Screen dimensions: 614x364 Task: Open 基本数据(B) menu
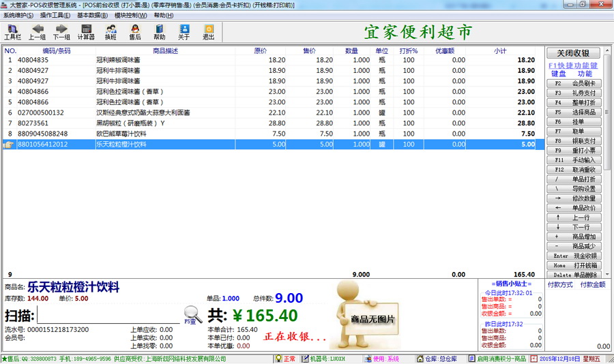click(92, 15)
